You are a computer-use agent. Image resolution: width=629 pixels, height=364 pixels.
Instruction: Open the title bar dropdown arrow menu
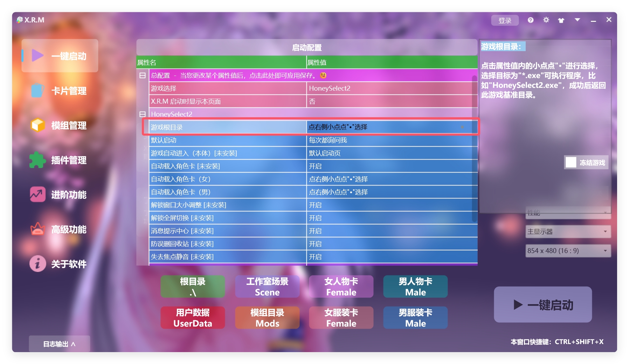pyautogui.click(x=577, y=20)
